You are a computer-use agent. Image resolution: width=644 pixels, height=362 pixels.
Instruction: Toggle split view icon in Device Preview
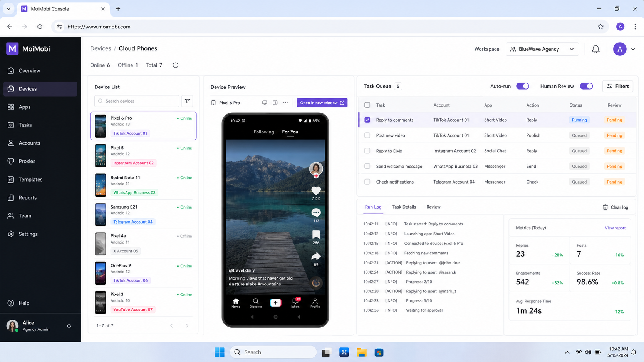275,103
